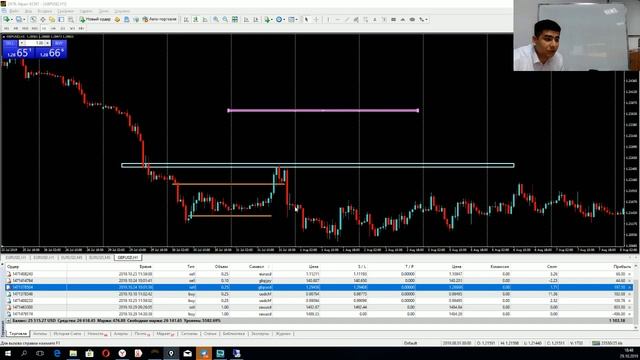Sort orders by Символ column header
640x360 pixels.
click(256, 267)
